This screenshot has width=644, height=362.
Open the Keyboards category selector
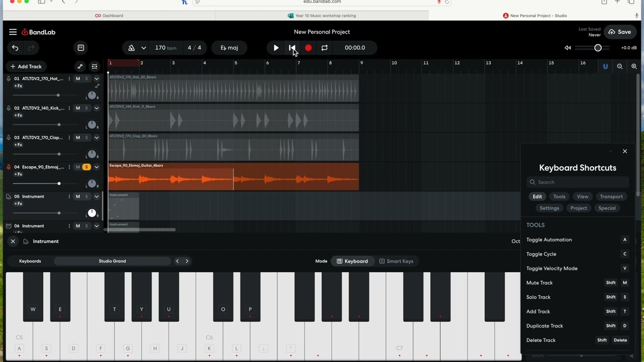pos(30,261)
